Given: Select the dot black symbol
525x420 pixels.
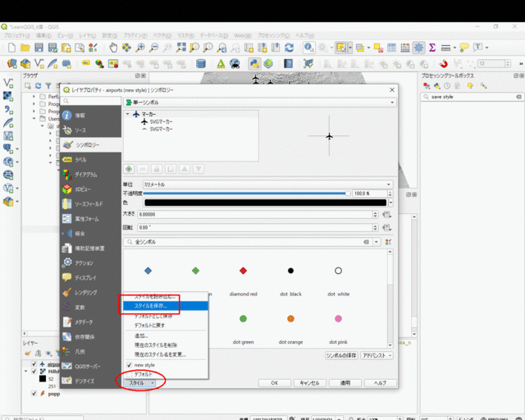Looking at the screenshot, I should (290, 271).
